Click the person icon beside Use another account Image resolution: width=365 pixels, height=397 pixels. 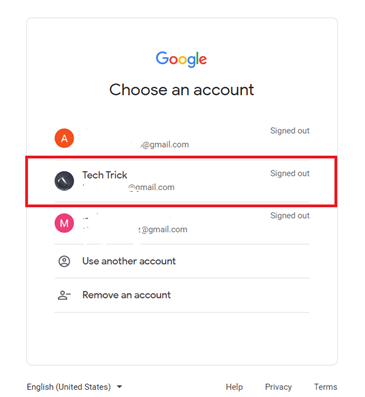point(64,261)
